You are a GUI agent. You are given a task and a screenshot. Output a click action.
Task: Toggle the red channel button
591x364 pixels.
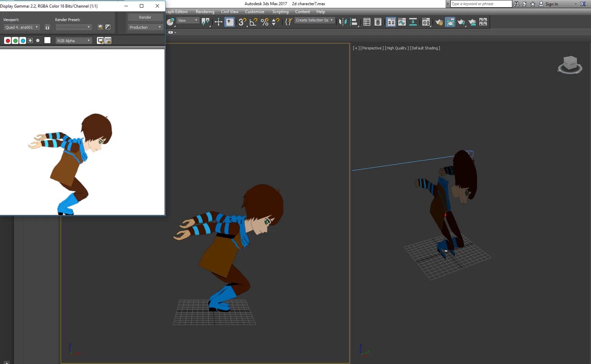click(8, 41)
